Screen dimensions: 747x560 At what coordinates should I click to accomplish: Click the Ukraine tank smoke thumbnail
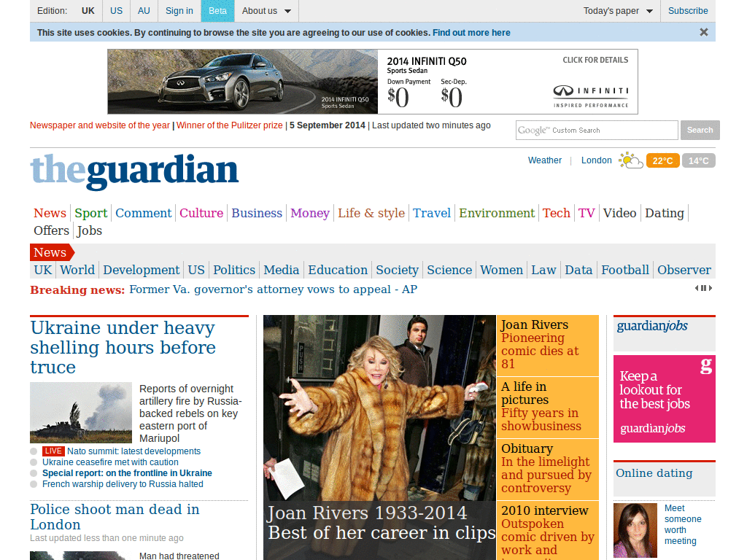[x=81, y=413]
